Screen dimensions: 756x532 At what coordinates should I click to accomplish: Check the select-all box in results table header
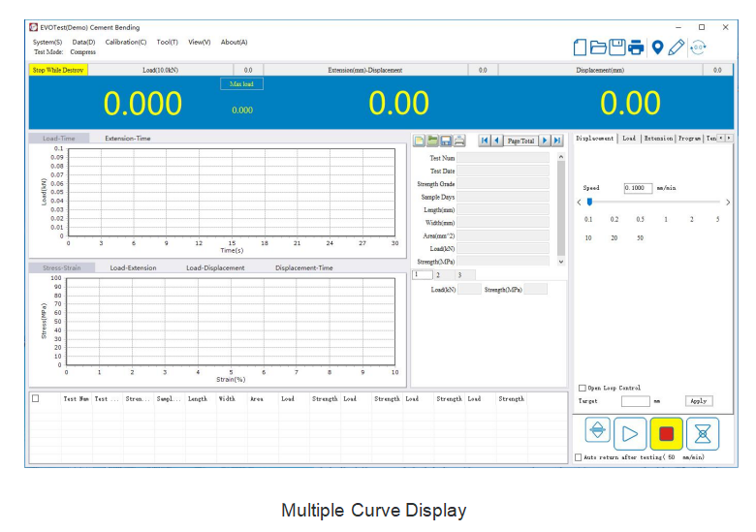coord(36,398)
